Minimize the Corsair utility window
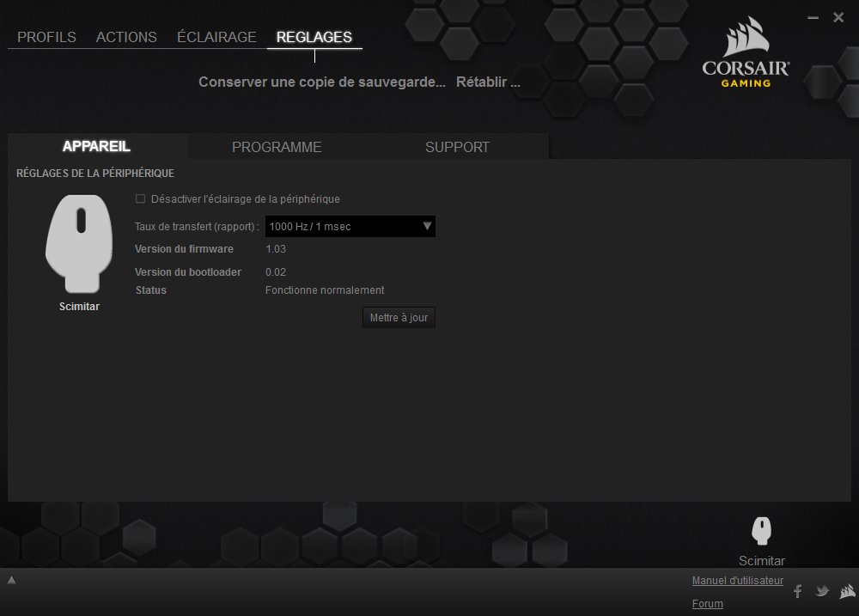The image size is (859, 616). click(x=813, y=17)
